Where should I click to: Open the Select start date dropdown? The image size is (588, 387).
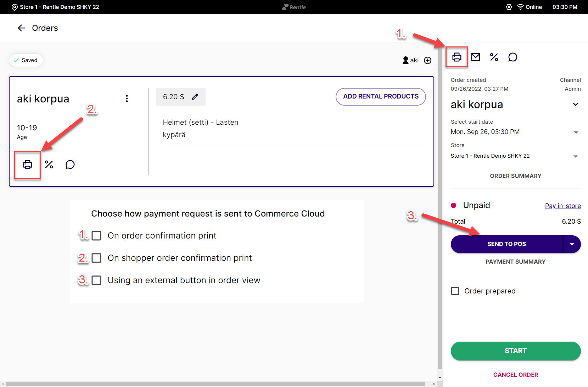(x=576, y=132)
